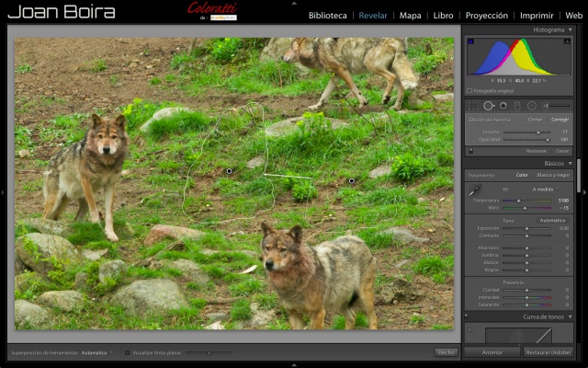Open the Proyección module
The width and height of the screenshot is (588, 368).
(486, 16)
